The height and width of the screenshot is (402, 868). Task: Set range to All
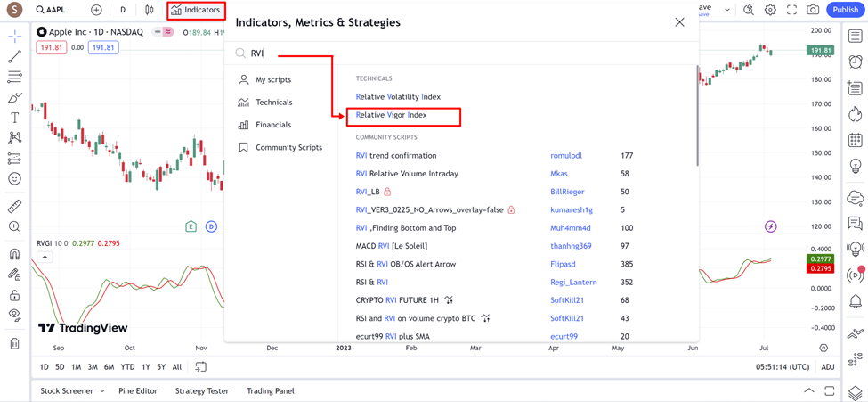177,366
